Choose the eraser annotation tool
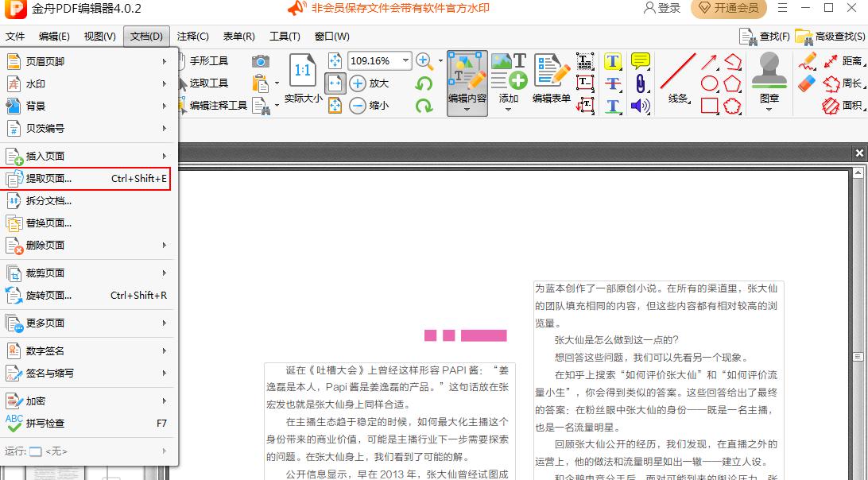The height and width of the screenshot is (480, 868). [x=808, y=83]
